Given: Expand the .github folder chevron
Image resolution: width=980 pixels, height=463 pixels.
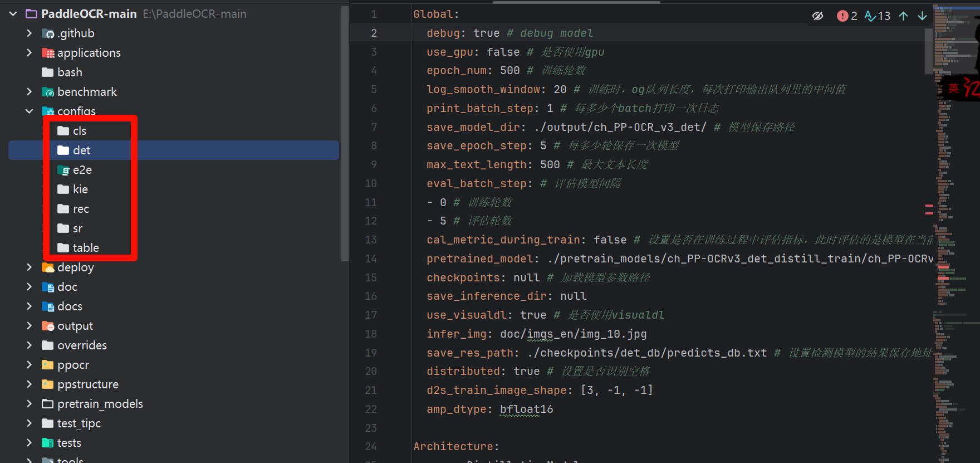Looking at the screenshot, I should 29,33.
